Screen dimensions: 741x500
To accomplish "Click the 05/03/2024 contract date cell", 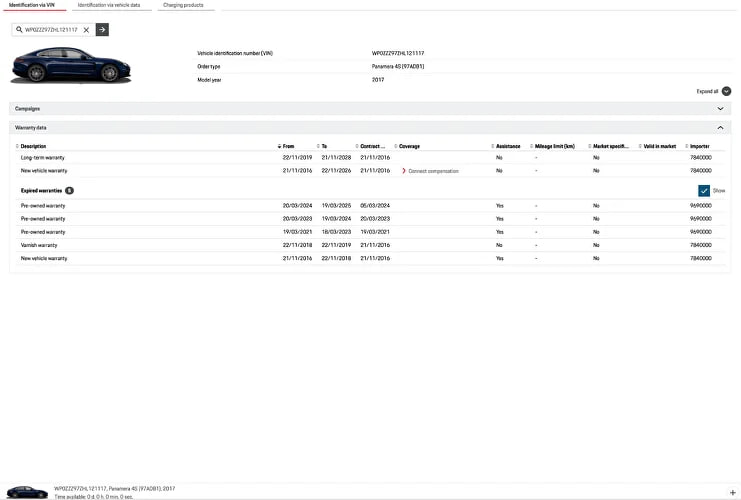I will [375, 206].
